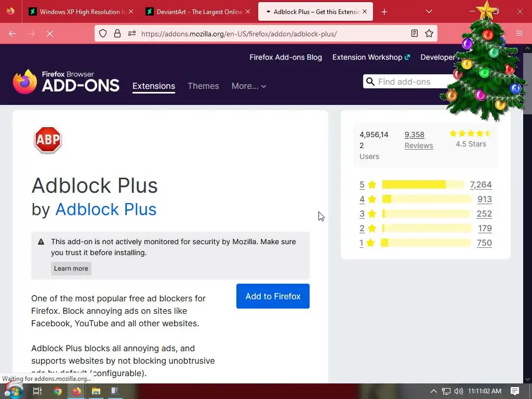Toggle reader view icon
Screen dimensions: 532x399
(x=414, y=33)
